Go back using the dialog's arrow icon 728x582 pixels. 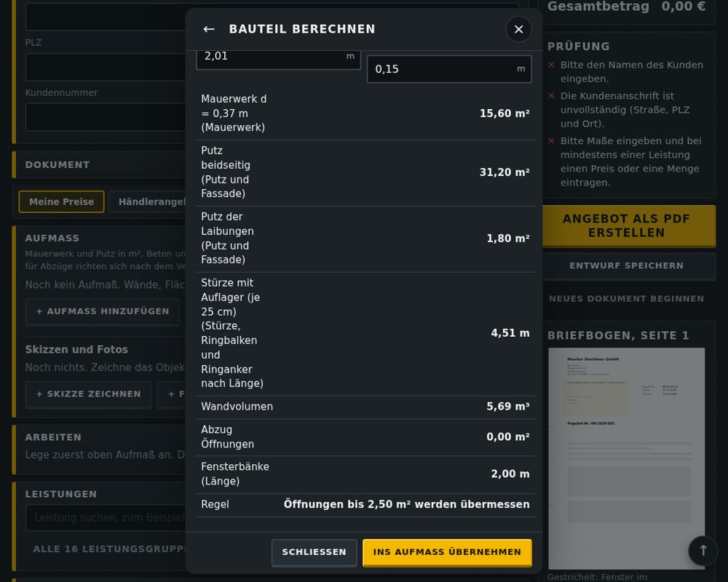[x=209, y=29]
